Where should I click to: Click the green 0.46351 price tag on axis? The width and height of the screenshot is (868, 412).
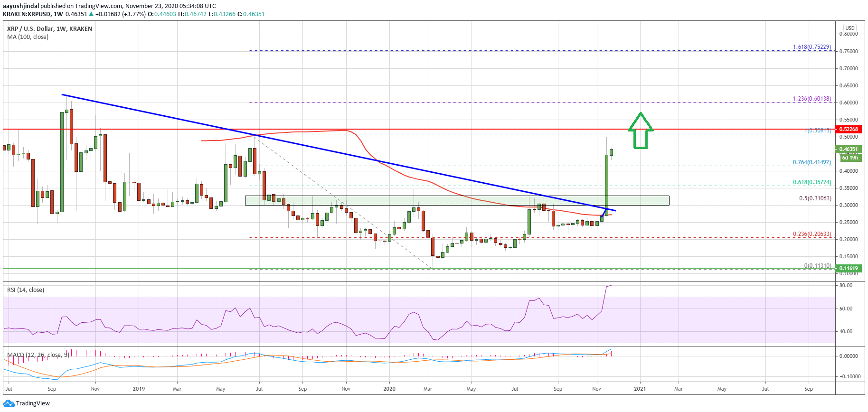click(x=849, y=149)
